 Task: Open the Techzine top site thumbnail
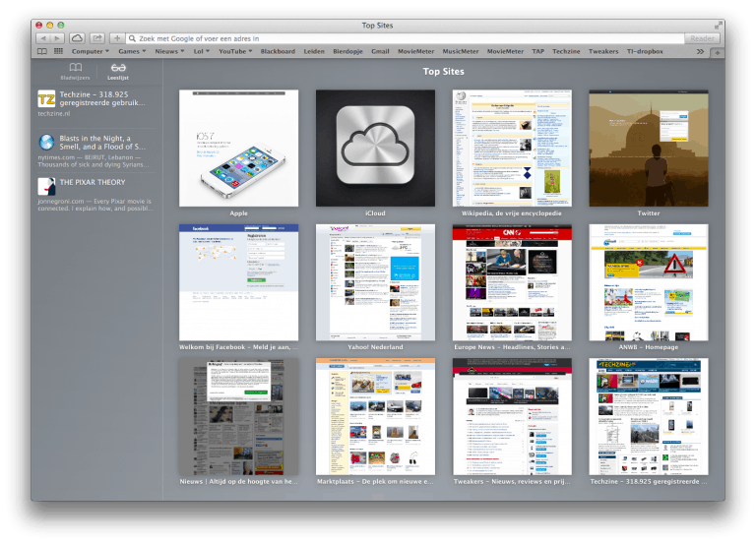coord(649,417)
